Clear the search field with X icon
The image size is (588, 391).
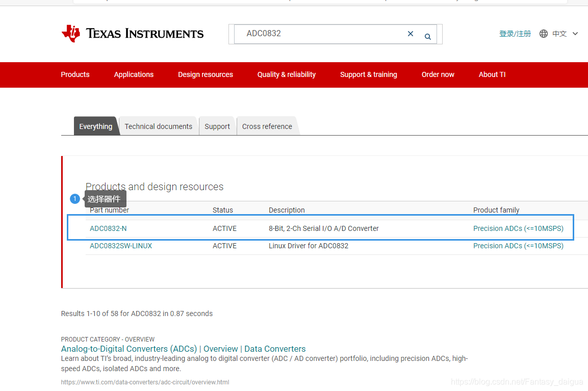pyautogui.click(x=410, y=34)
